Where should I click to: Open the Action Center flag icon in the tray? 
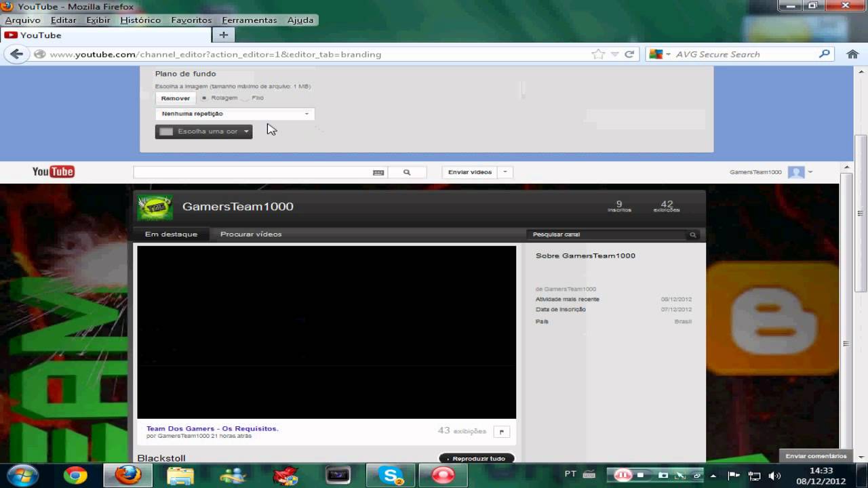click(734, 476)
